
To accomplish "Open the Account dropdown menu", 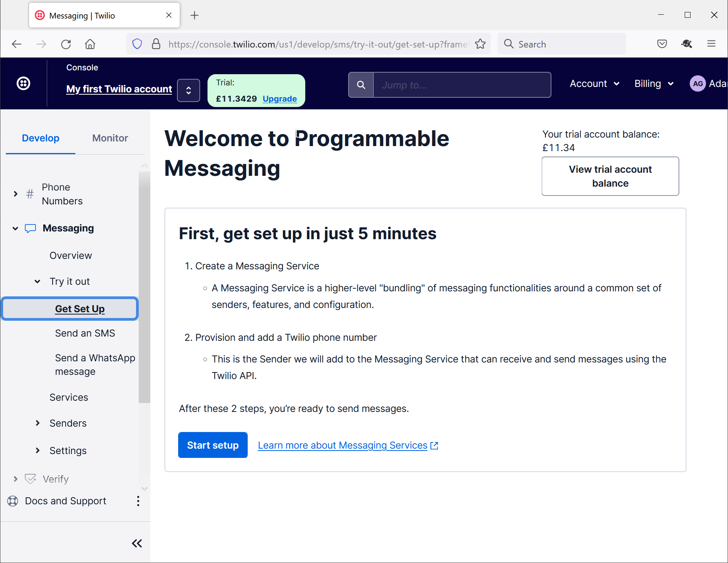I will [x=594, y=84].
